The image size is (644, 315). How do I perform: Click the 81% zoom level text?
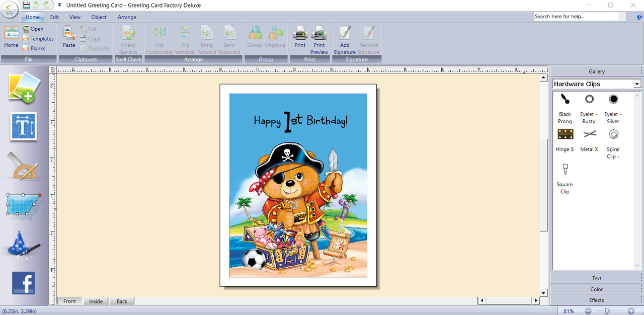pyautogui.click(x=569, y=311)
